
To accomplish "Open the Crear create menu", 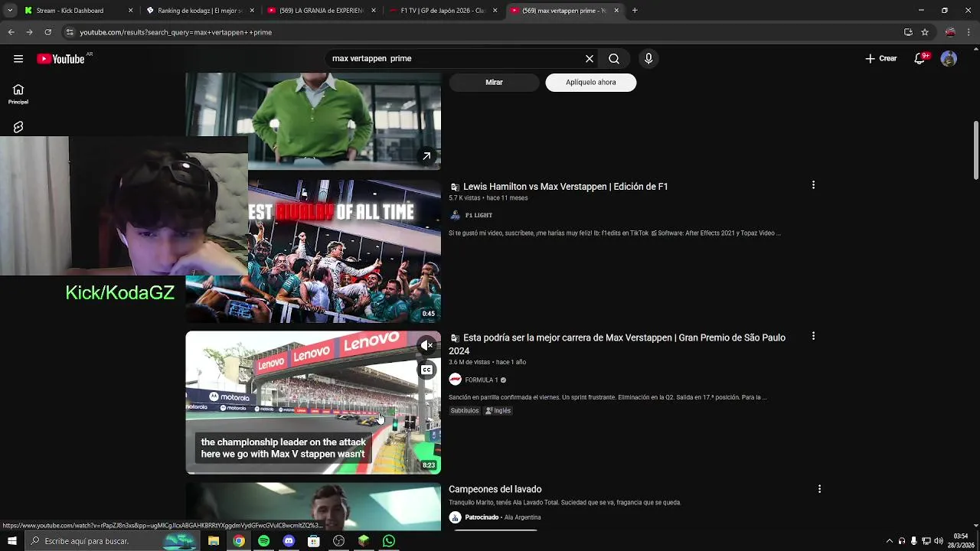I will pos(881,59).
